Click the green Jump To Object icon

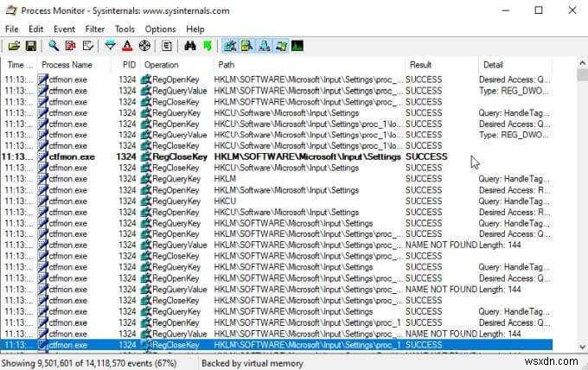point(208,46)
